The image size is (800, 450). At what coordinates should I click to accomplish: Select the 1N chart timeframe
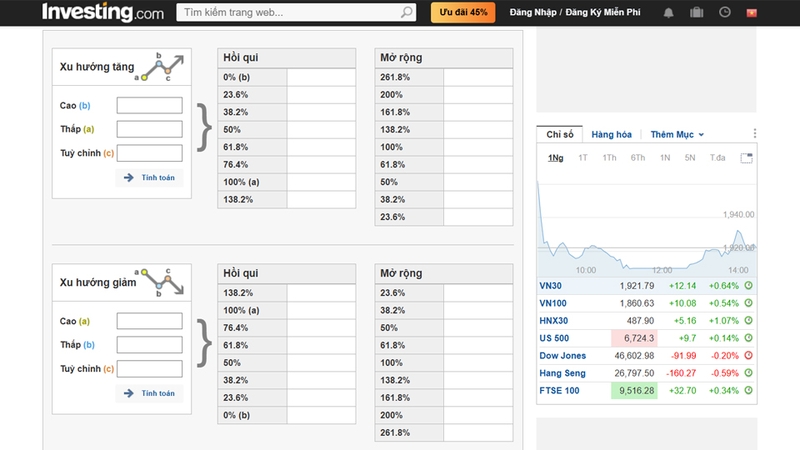click(x=665, y=158)
